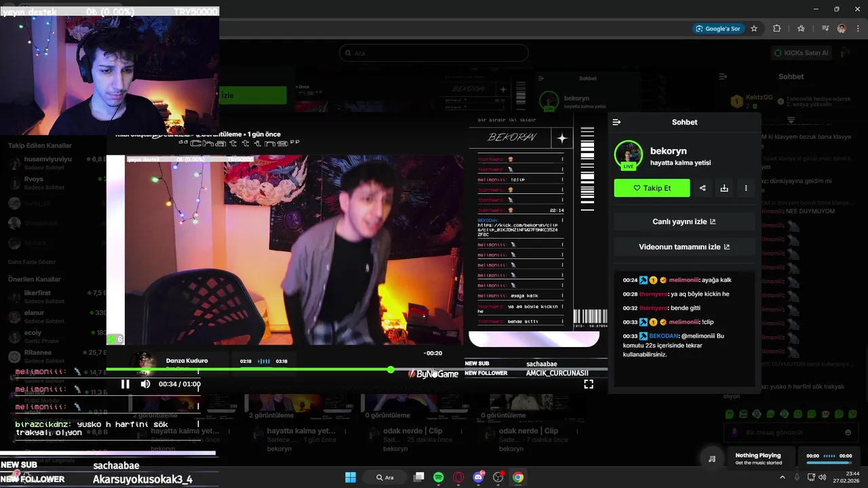Click taskbar Ara search box
Screen dimensions: 868x488
click(x=384, y=477)
